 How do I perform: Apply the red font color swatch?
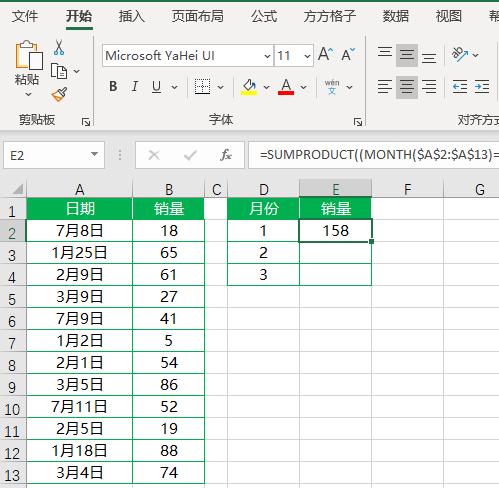[x=286, y=87]
